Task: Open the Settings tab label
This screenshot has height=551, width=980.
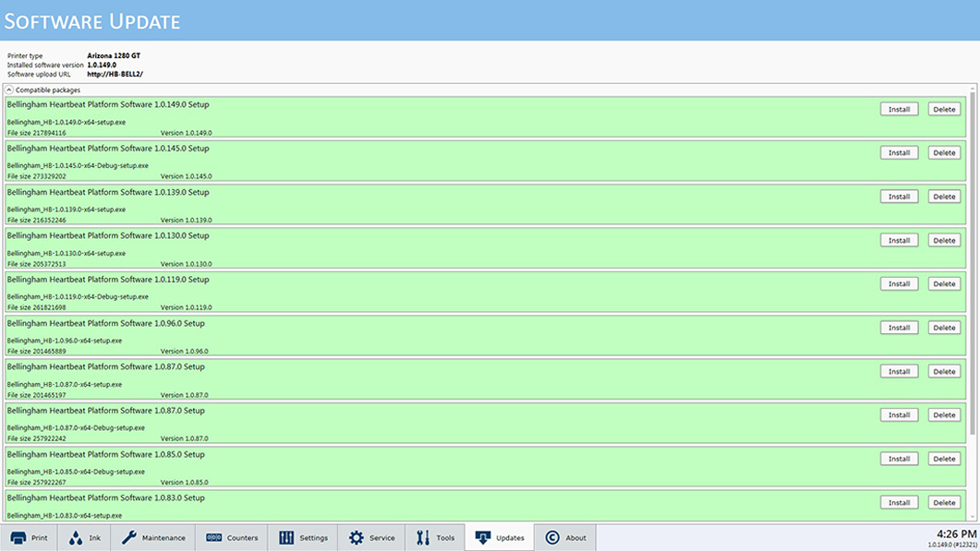Action: click(x=314, y=538)
